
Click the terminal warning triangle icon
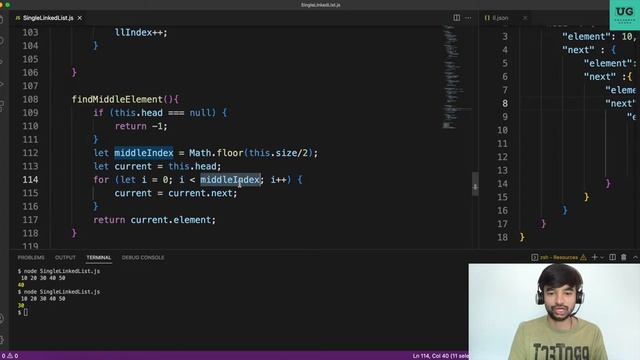click(x=583, y=257)
